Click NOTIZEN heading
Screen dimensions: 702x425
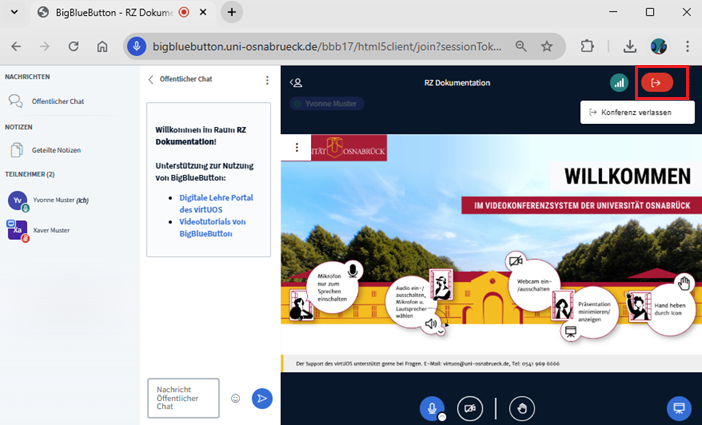19,127
